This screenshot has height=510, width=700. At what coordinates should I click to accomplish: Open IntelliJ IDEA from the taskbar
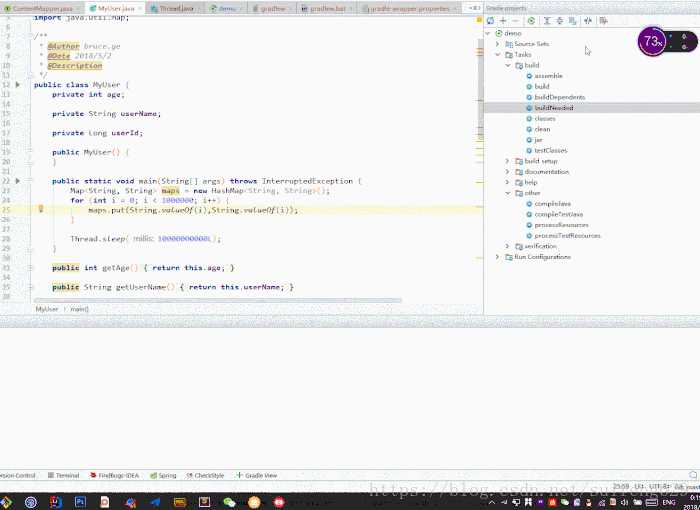(x=56, y=502)
